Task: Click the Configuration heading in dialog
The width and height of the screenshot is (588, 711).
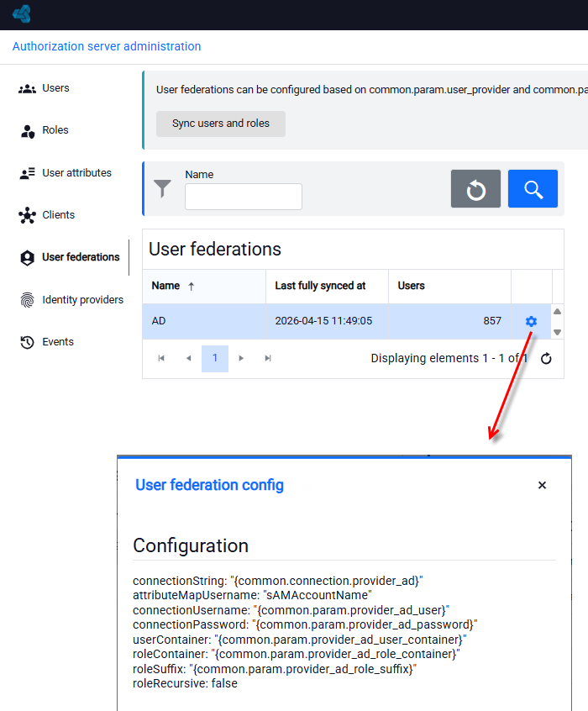Action: pyautogui.click(x=191, y=546)
